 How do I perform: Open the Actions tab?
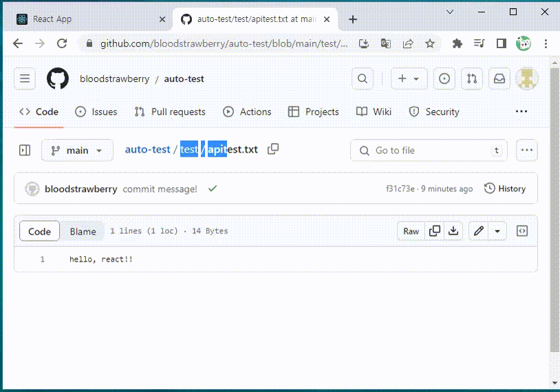247,111
